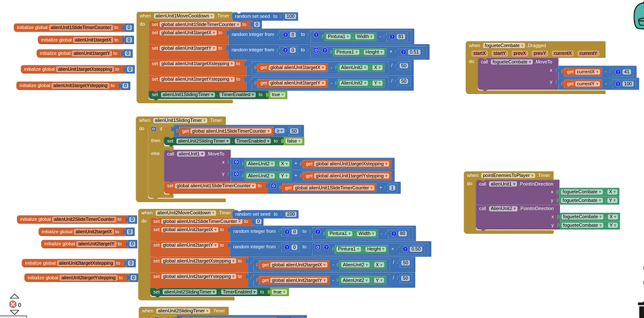Click the alienUnit1SlideTimerCounter variable name field
The width and height of the screenshot is (644, 318).
pos(81,28)
